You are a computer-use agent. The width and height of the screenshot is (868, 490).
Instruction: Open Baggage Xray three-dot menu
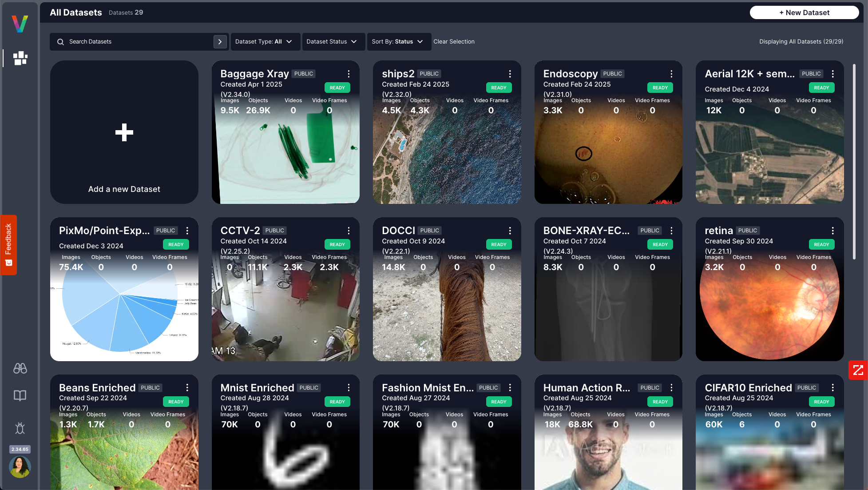349,74
